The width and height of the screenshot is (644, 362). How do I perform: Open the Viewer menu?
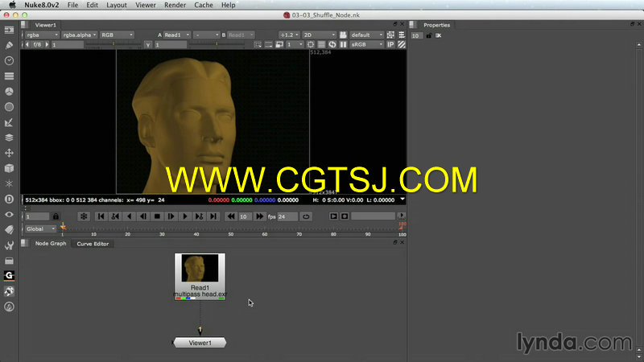[146, 5]
